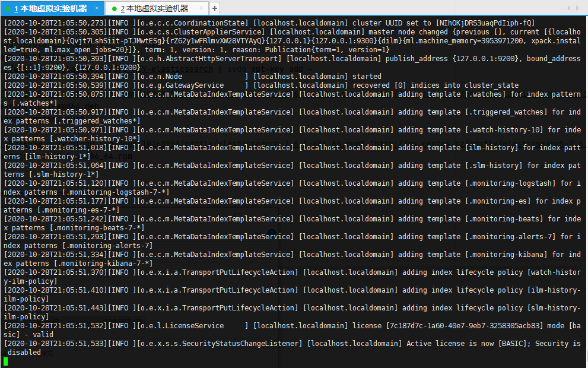Viewport: 588px width, 368px height.
Task: Click the [.watches] template name
Action: [x=485, y=94]
